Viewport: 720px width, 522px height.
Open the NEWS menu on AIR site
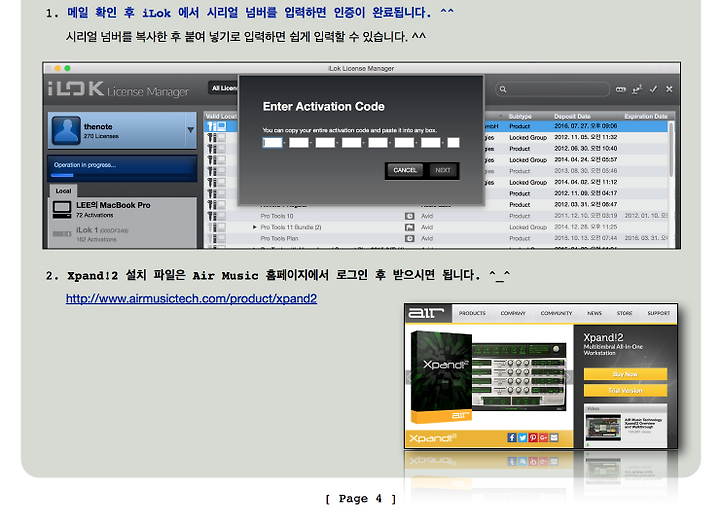click(594, 313)
